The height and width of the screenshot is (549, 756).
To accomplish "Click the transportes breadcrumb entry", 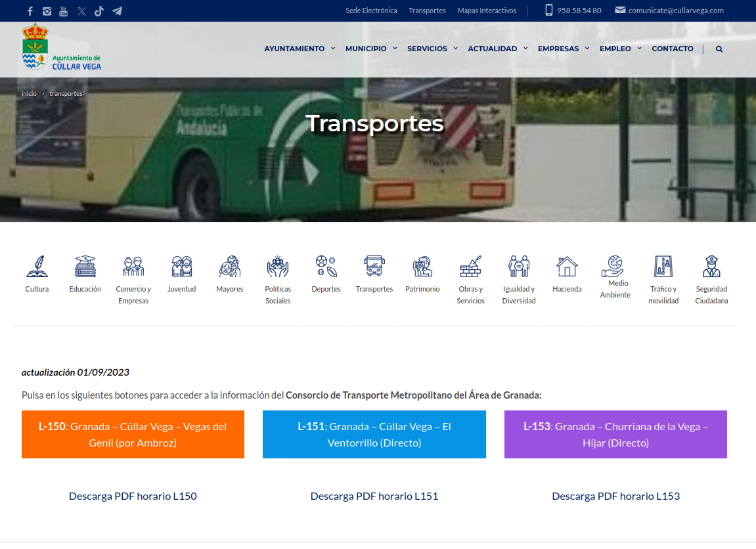I will (66, 94).
